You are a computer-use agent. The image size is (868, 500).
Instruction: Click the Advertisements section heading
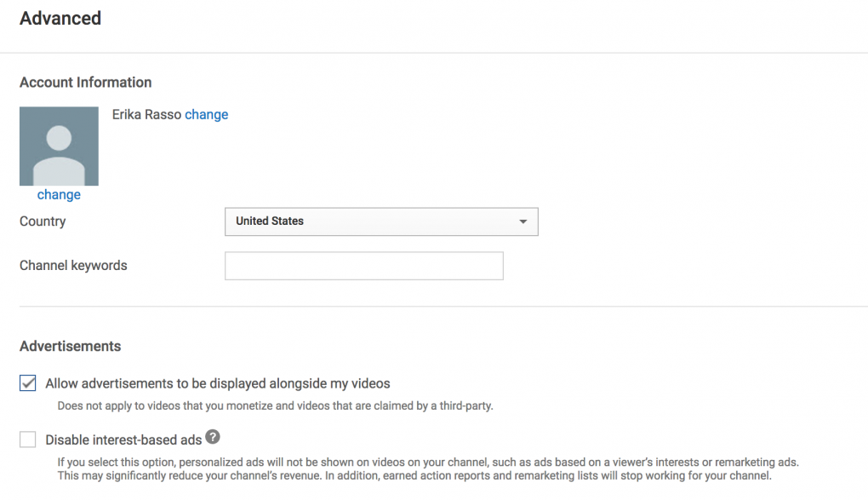point(71,347)
